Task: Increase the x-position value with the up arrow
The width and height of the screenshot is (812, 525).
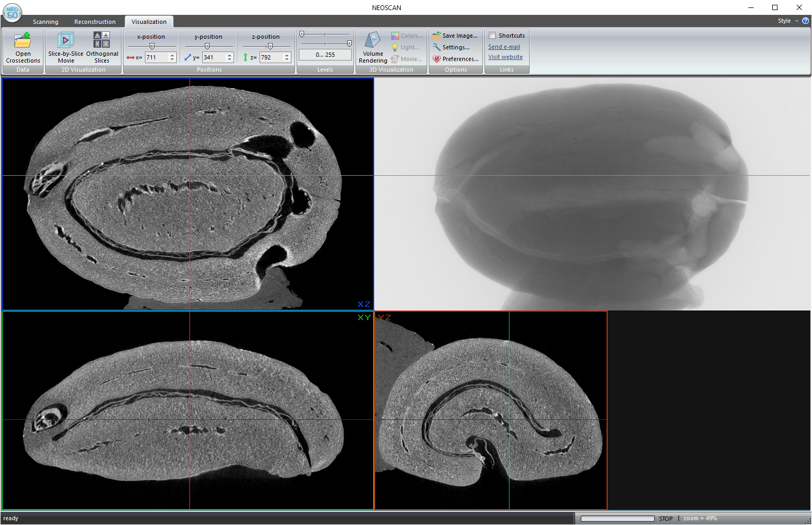Action: point(172,55)
